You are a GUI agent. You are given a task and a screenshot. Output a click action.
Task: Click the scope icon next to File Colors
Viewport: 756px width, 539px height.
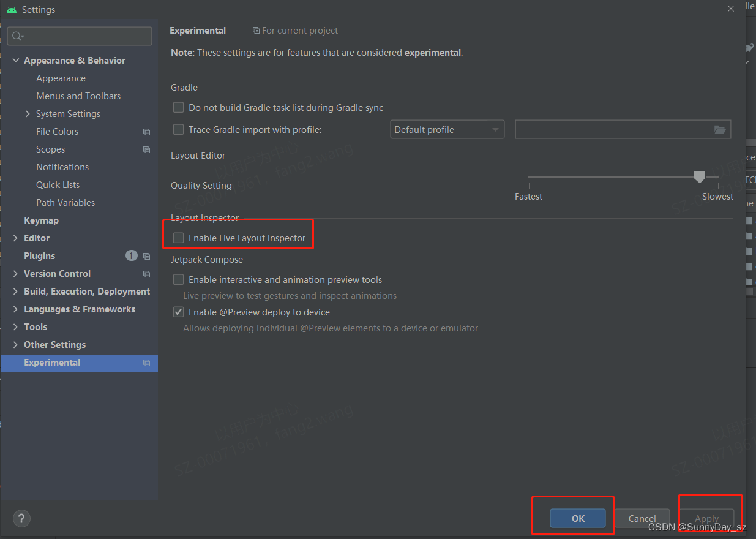[x=146, y=132]
